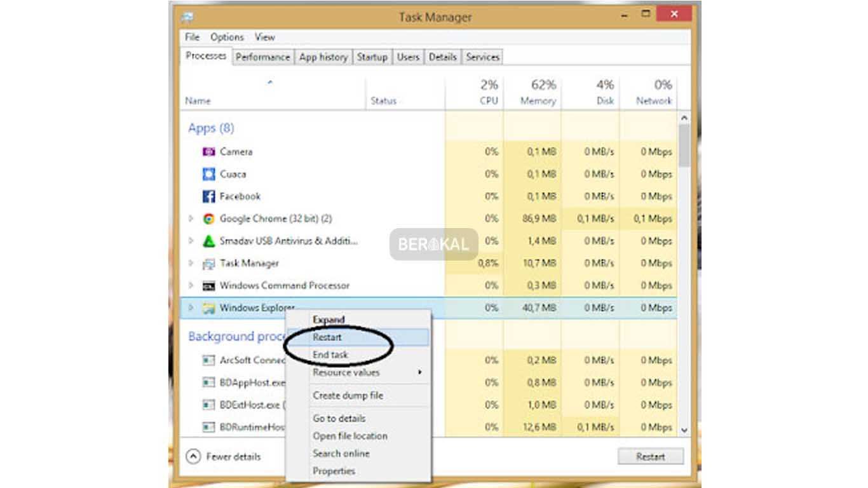868x488 pixels.
Task: Click the Smadav USB Antivirus icon
Action: coord(208,241)
